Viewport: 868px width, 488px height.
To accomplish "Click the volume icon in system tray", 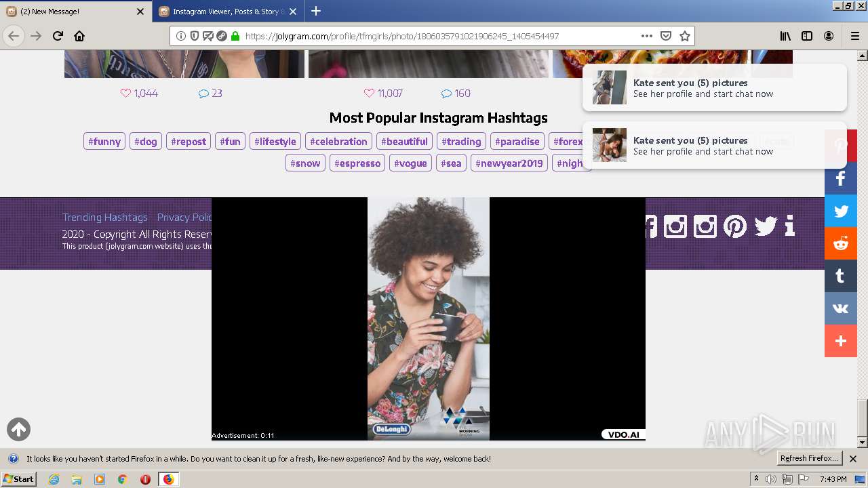I will 771,479.
